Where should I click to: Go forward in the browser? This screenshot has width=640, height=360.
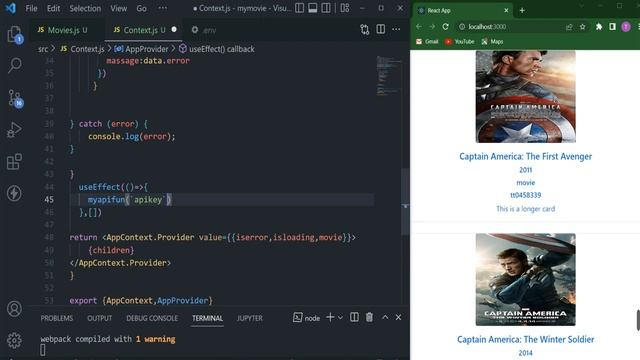(432, 27)
